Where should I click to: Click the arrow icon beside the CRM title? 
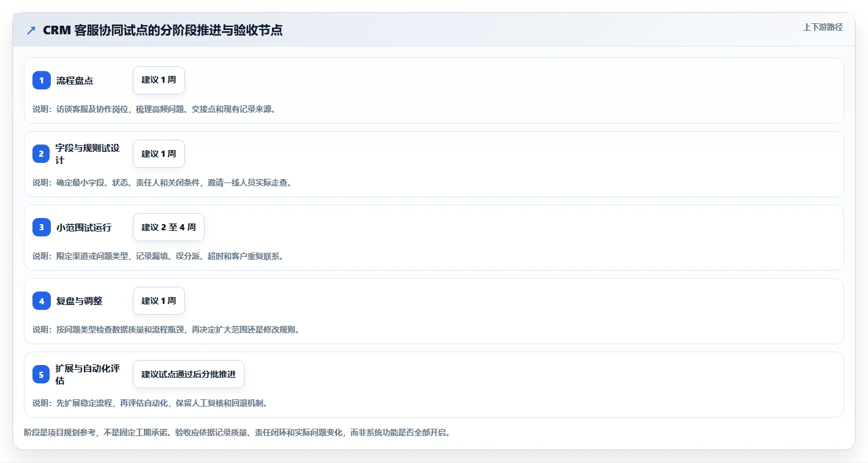pos(31,30)
